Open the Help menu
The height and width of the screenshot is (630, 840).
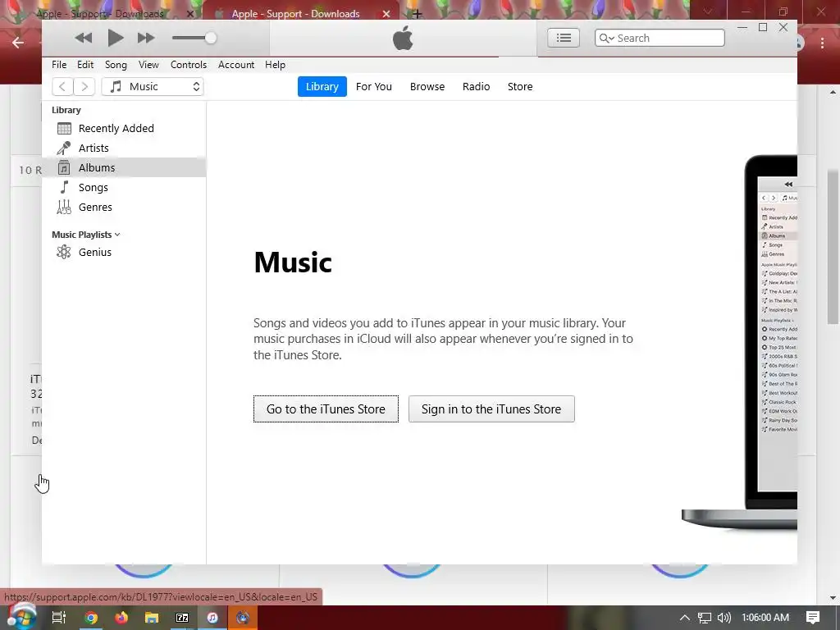point(275,65)
